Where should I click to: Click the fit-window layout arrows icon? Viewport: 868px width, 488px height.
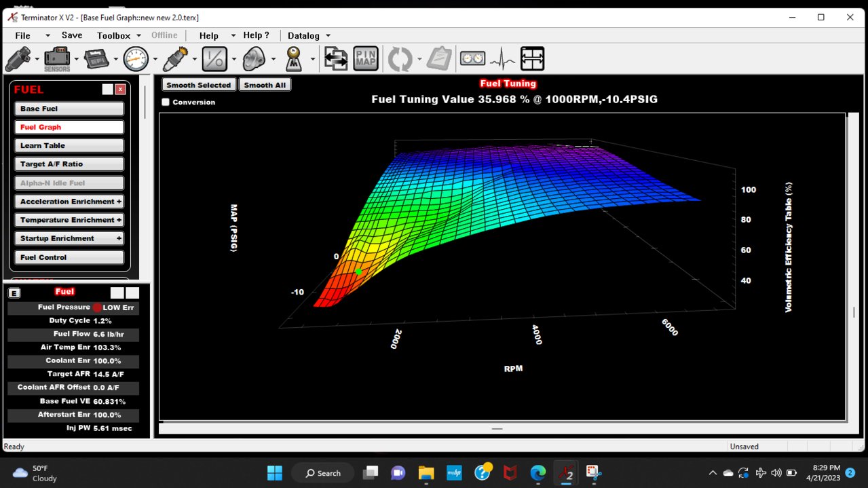click(533, 59)
